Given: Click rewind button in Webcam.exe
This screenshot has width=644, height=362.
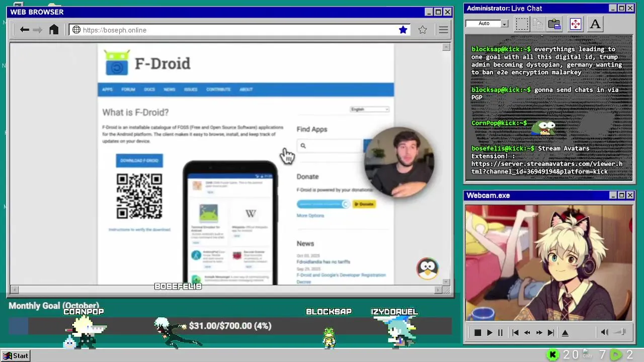Looking at the screenshot, I should (x=527, y=332).
